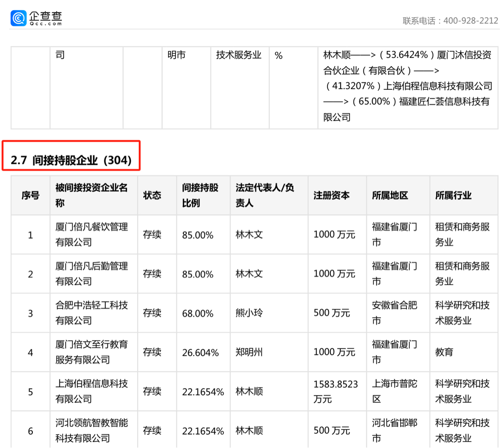This screenshot has height=448, width=502.
Task: Click 林木顺 in row 5
Action: (x=249, y=391)
